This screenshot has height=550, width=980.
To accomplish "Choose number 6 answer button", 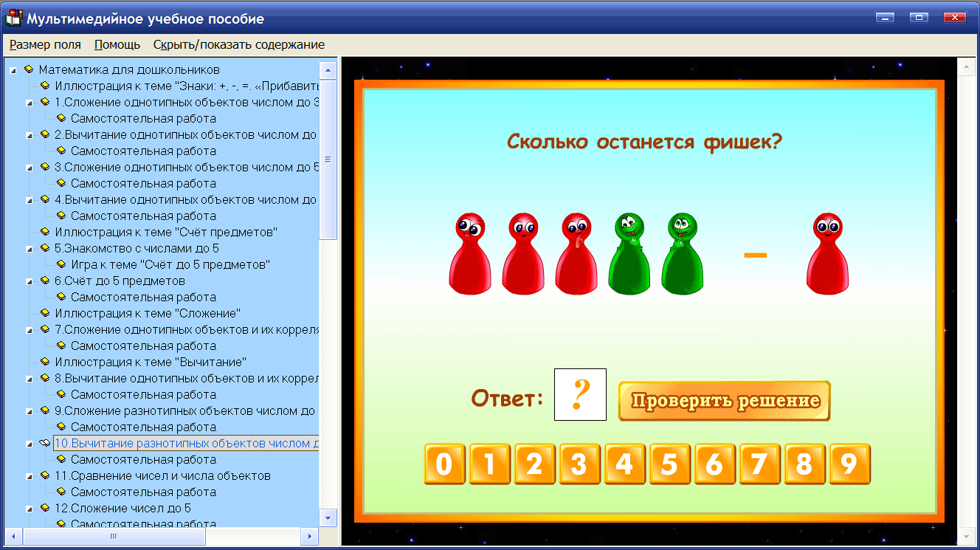I will click(714, 464).
